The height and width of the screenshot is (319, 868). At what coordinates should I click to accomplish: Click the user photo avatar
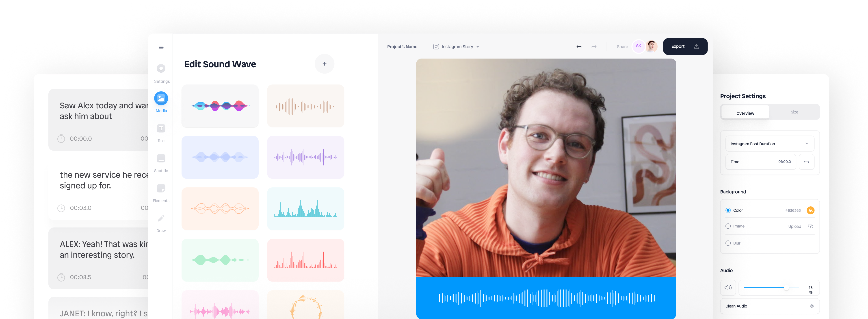click(x=652, y=46)
